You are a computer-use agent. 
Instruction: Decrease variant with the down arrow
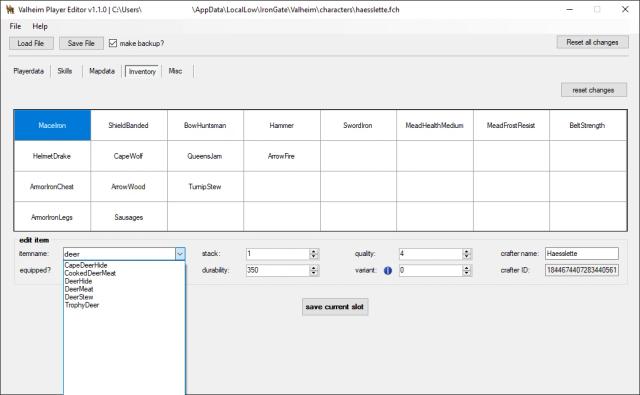click(x=467, y=273)
